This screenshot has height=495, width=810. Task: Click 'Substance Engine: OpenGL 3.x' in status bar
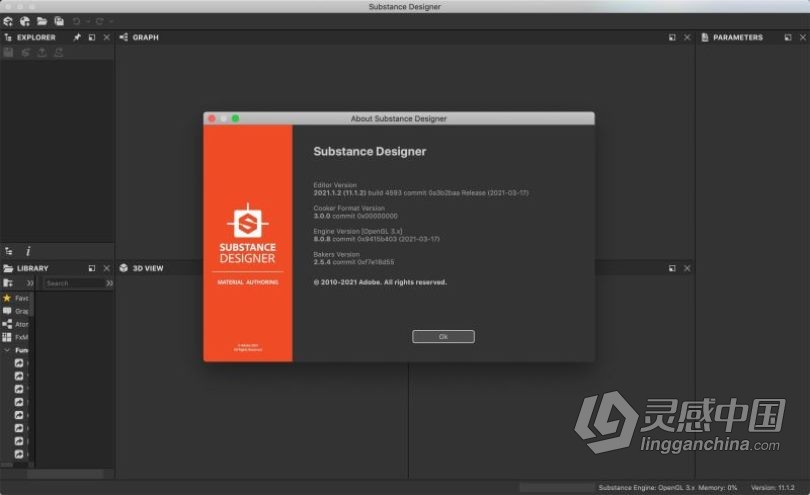[x=647, y=487]
